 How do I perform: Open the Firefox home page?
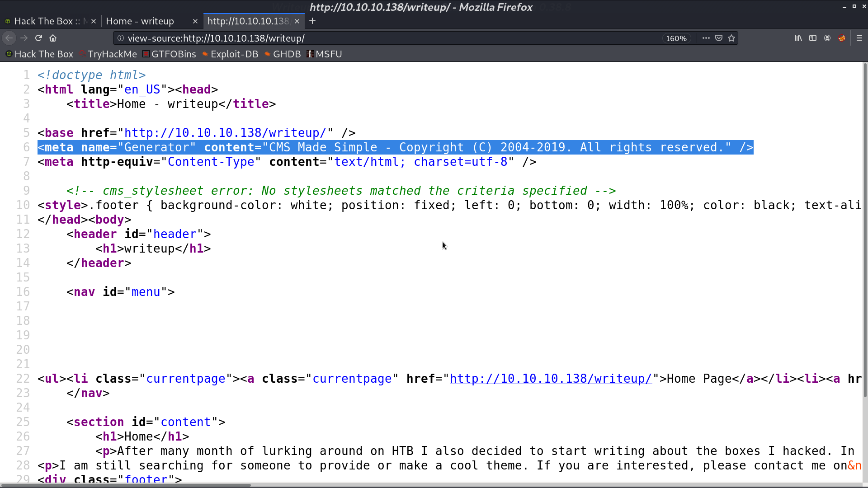pos(53,38)
